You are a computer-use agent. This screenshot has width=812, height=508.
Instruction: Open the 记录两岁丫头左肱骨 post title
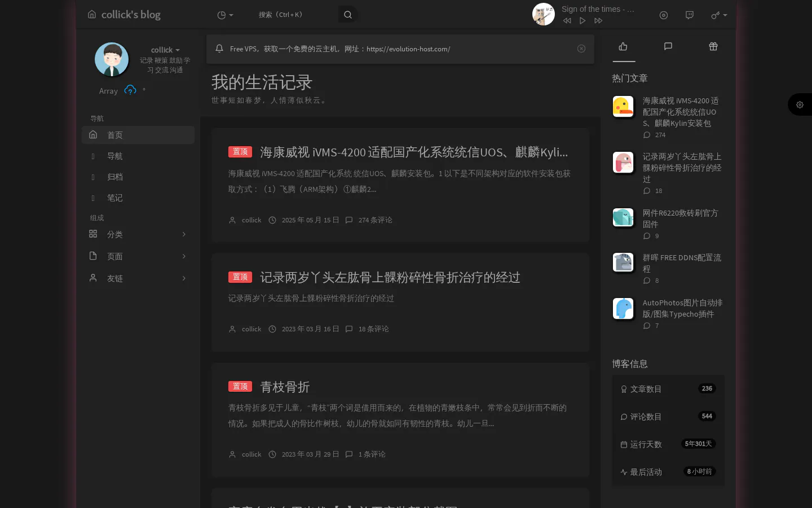pyautogui.click(x=390, y=277)
